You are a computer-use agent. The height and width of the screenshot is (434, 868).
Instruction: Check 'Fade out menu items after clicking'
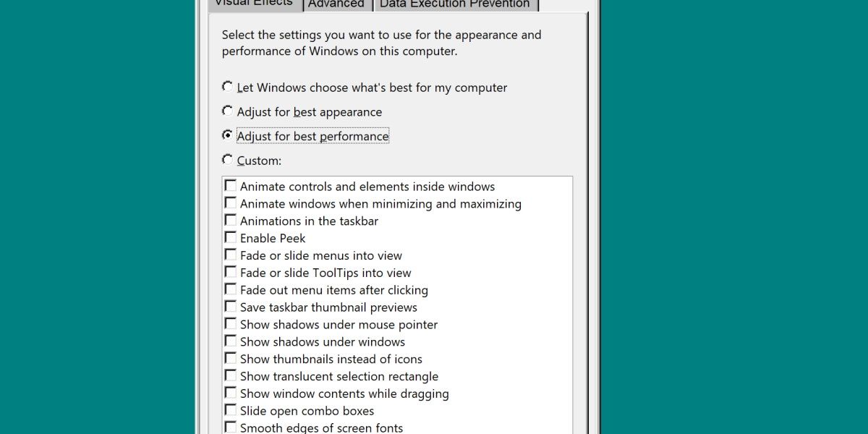pos(231,289)
